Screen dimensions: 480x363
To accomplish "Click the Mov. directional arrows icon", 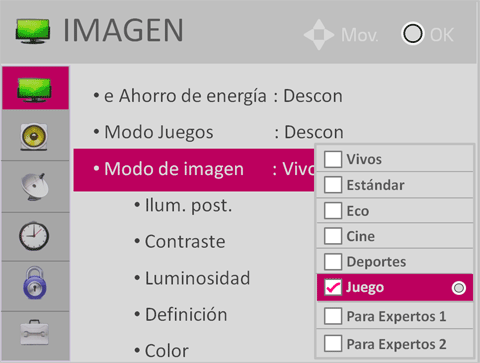I will [319, 35].
